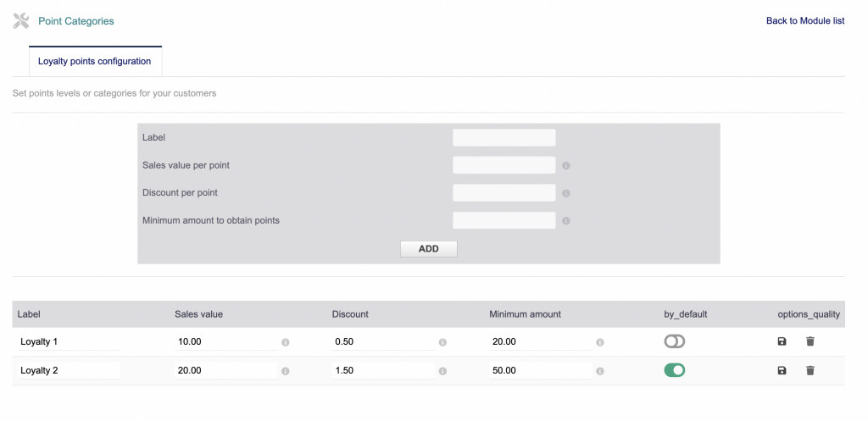Click info icon beside Discount per point

pyautogui.click(x=566, y=193)
